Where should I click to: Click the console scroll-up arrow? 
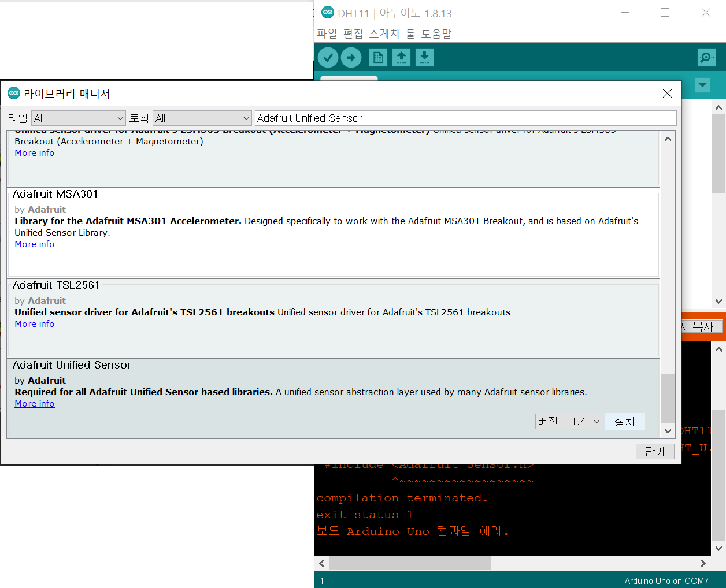coord(718,349)
